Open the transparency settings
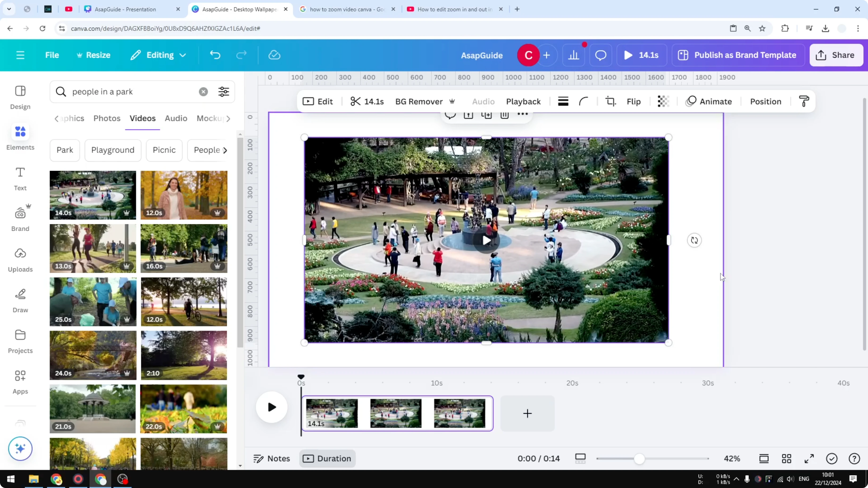 [663, 101]
